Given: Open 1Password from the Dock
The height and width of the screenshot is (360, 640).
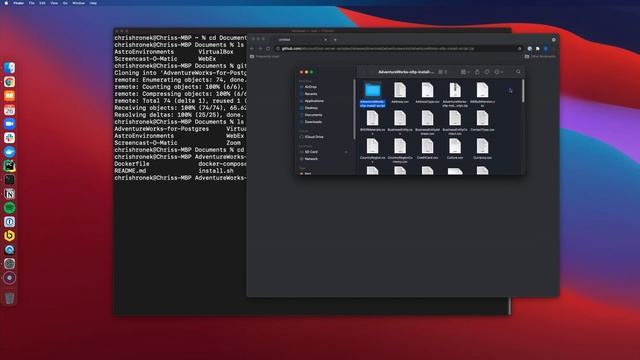Looking at the screenshot, I should (x=9, y=222).
